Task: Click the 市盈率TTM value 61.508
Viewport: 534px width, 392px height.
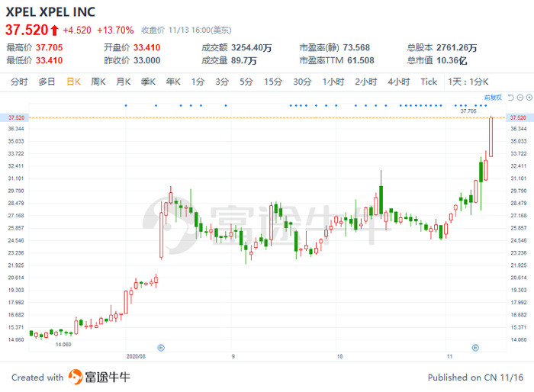Action: (361, 60)
